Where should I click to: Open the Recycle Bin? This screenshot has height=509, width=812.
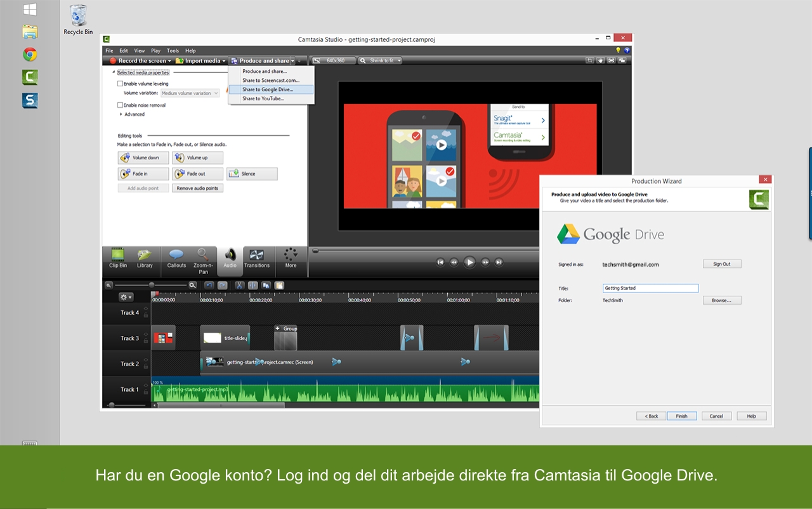[78, 20]
